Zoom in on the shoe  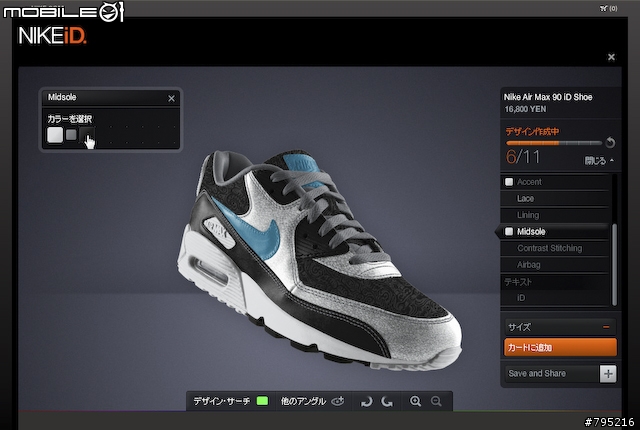pyautogui.click(x=416, y=401)
